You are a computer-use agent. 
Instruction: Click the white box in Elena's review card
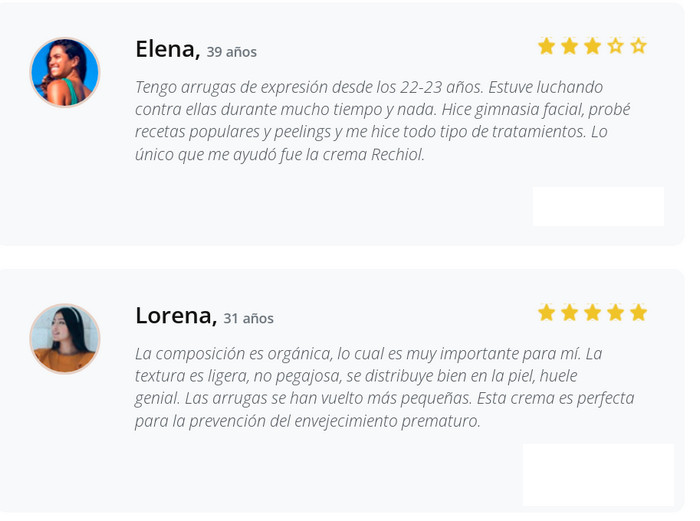pos(598,206)
